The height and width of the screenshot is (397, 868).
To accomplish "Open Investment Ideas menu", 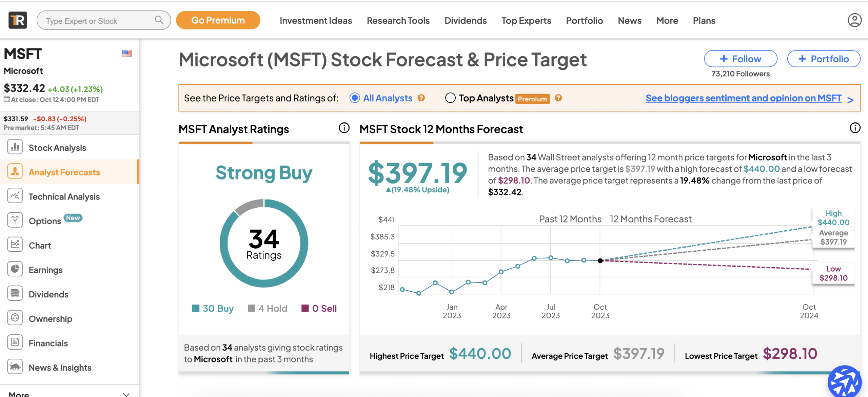I will [316, 21].
